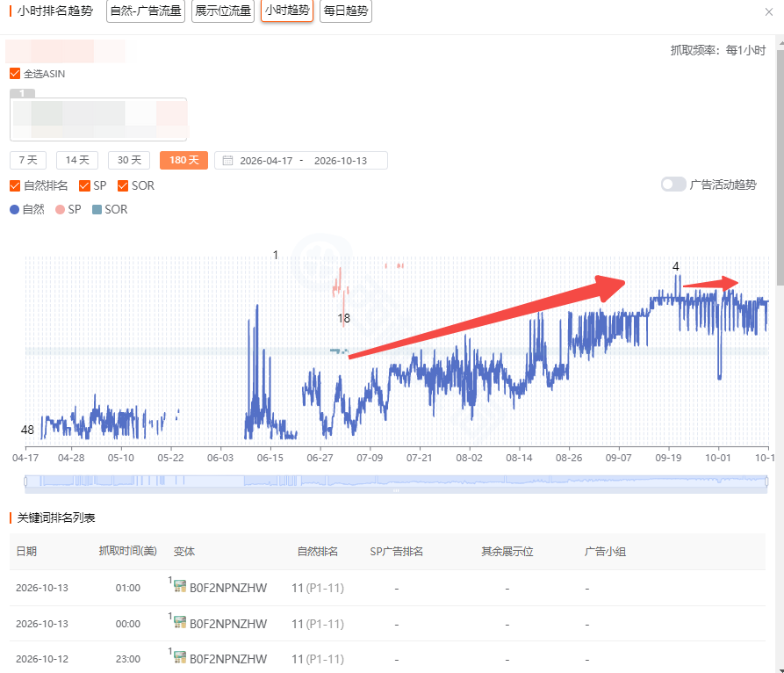Click ASIN B0F2NPNZHW in 23:00 row

coord(228,659)
